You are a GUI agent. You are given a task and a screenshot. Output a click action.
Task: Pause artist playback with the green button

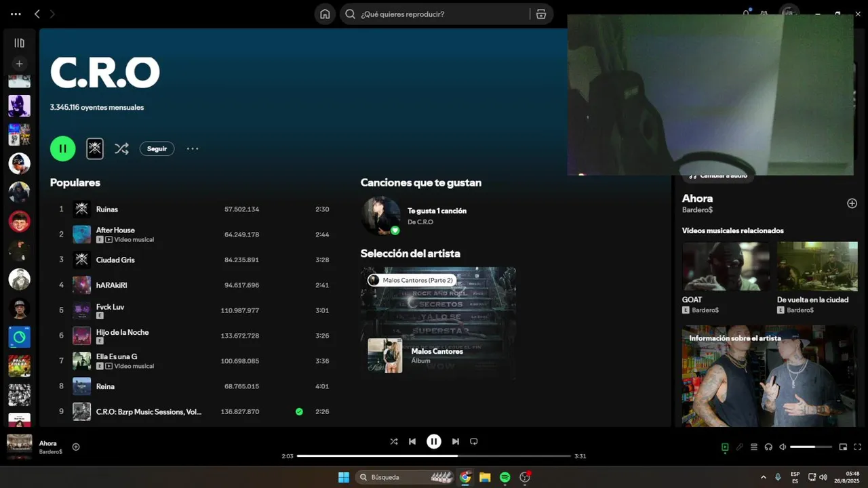click(x=62, y=148)
